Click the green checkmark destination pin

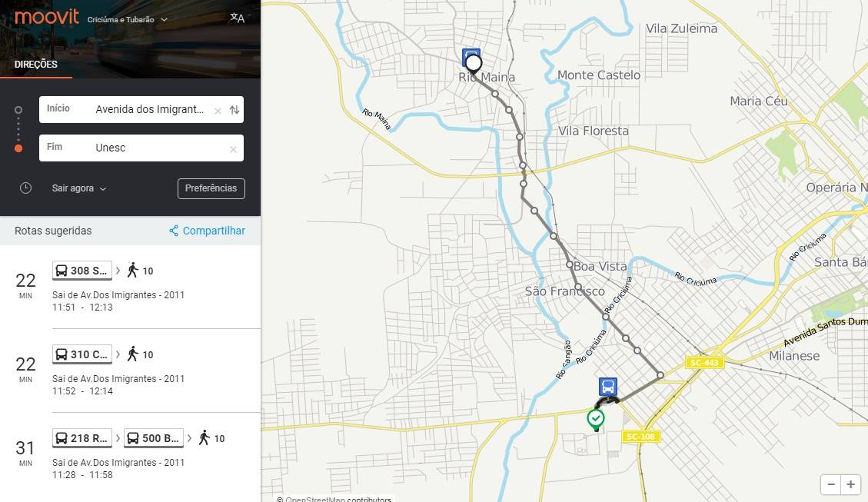[x=596, y=419]
